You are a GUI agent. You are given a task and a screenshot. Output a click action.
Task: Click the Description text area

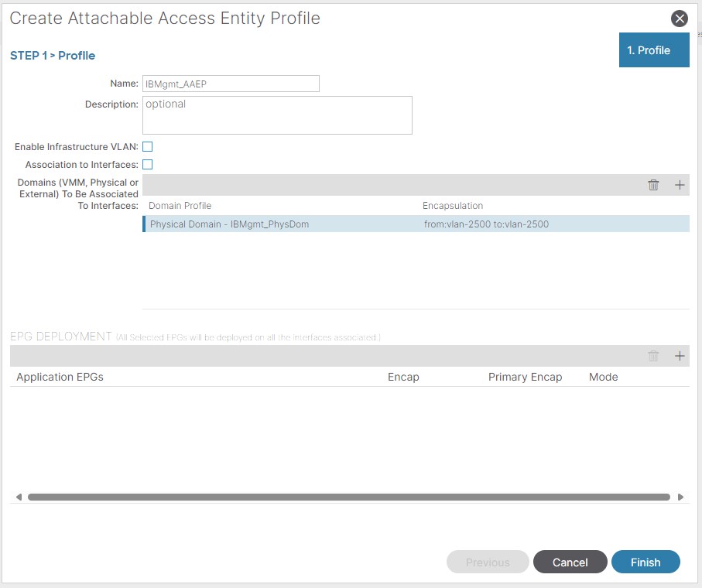click(277, 115)
